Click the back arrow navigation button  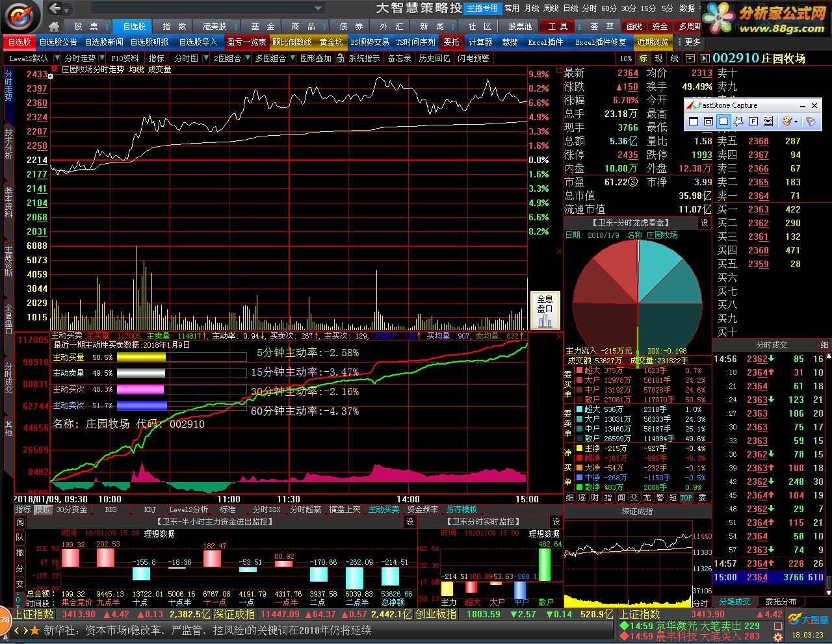[x=55, y=8]
